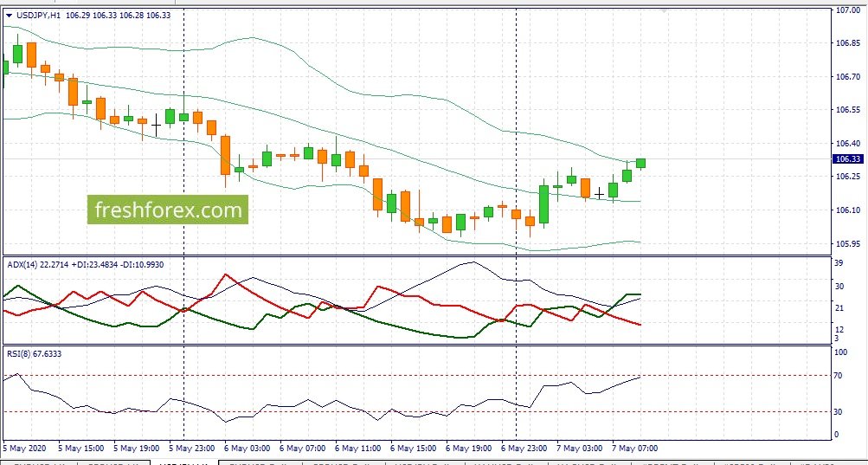Image resolution: width=868 pixels, height=465 pixels.
Task: Click 106.25 on the price scale
Action: point(847,177)
